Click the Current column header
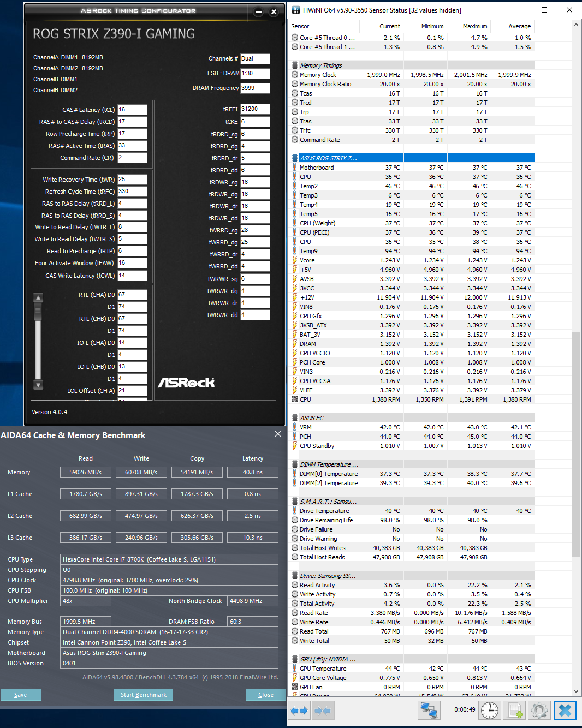Viewport: 582px width, 728px height. (381, 26)
